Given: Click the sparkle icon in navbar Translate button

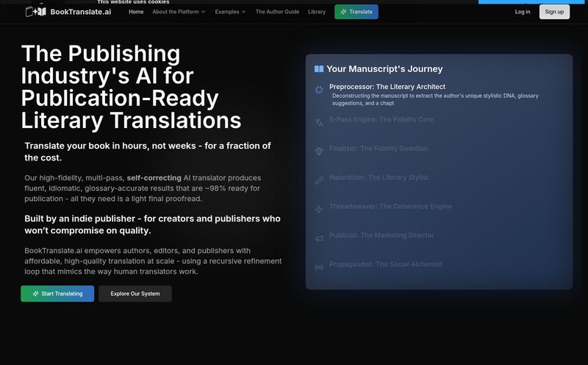Looking at the screenshot, I should (x=343, y=12).
